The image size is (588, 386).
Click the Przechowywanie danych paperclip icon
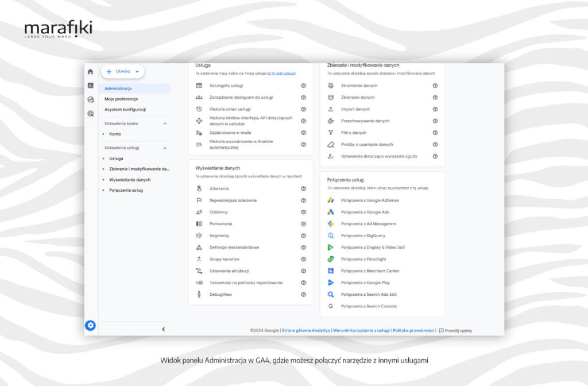[331, 121]
